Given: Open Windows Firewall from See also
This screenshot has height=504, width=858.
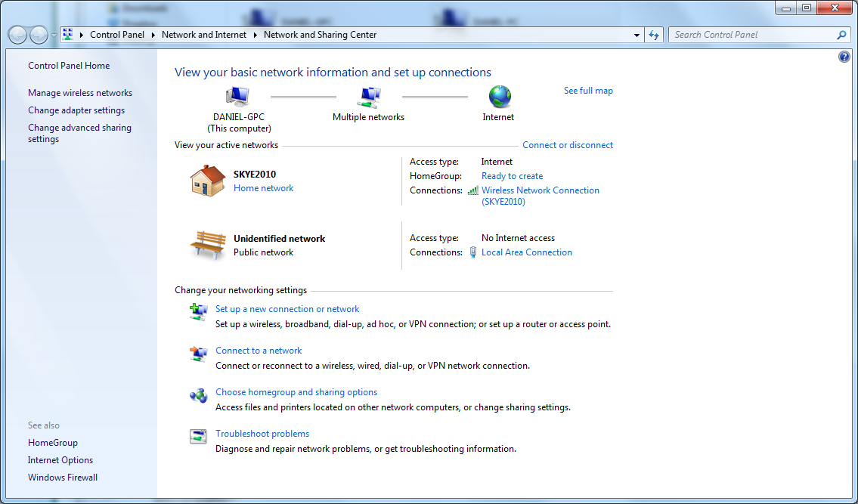Looking at the screenshot, I should pos(63,478).
